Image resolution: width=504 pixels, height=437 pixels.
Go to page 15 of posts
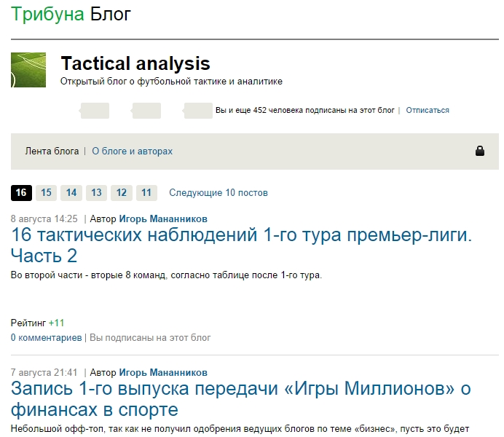[46, 193]
